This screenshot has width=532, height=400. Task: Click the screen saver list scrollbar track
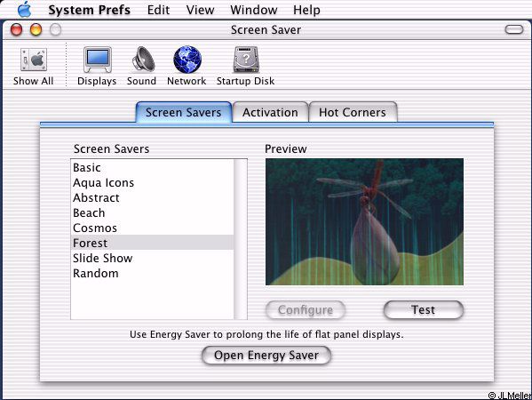pos(241,239)
